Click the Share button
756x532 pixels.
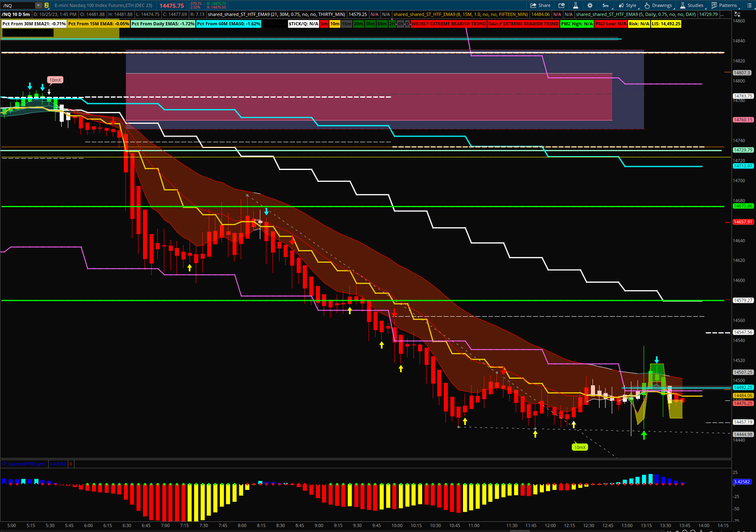540,5
